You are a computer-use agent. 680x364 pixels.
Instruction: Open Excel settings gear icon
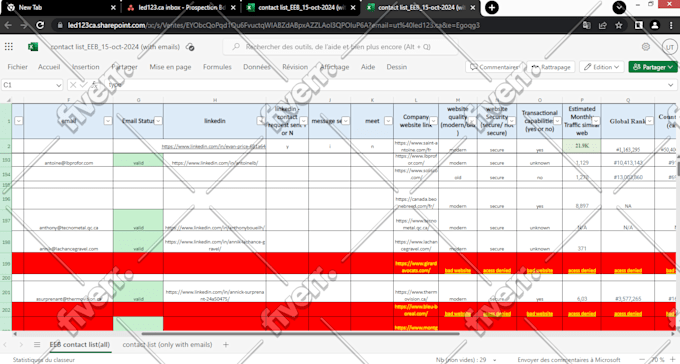[x=646, y=46]
